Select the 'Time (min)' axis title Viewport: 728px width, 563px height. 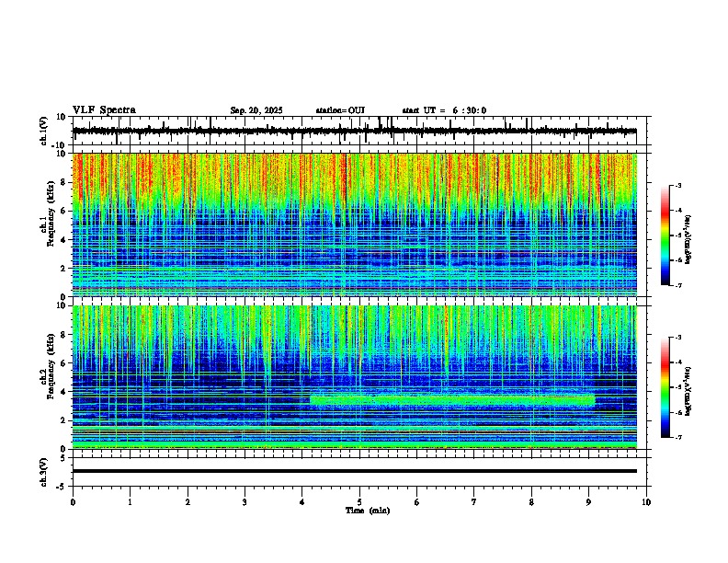click(368, 511)
